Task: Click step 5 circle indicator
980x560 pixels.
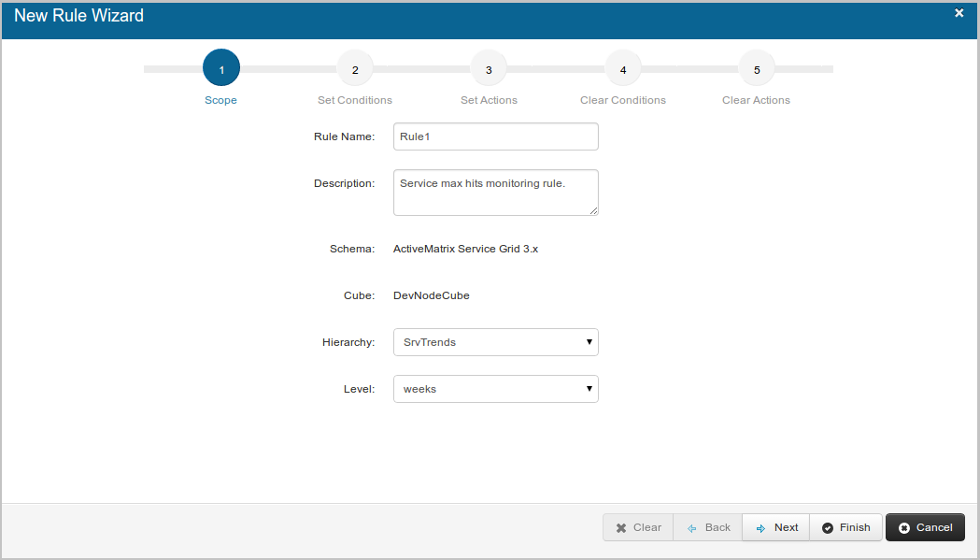Action: pos(757,69)
